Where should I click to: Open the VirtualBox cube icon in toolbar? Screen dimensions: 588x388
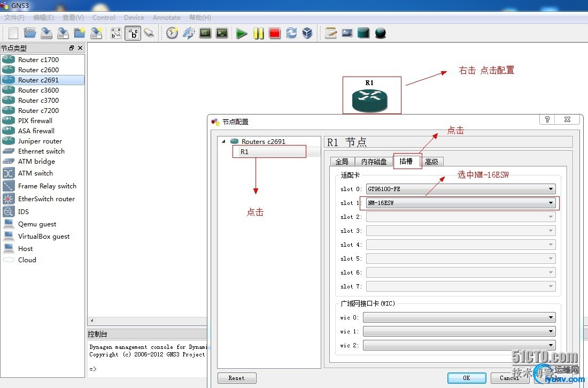[x=307, y=33]
